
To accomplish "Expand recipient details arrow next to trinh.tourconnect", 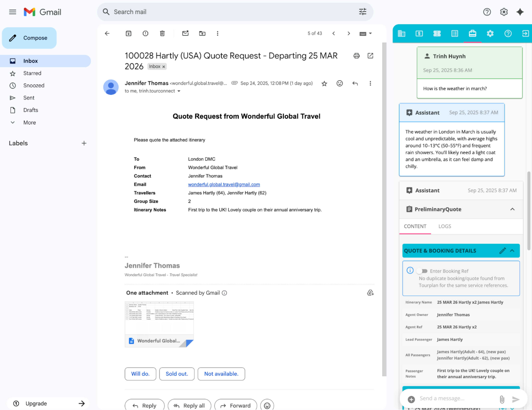I will click(x=179, y=91).
